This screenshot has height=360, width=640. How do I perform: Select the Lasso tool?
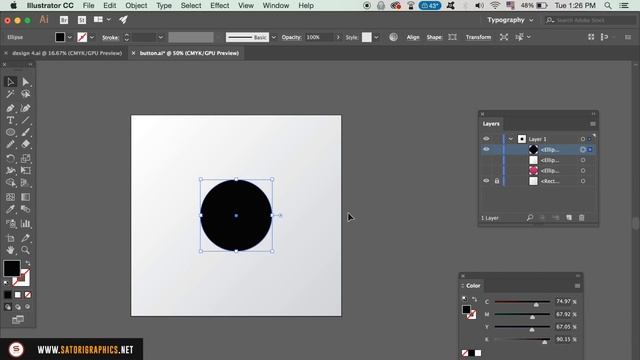(x=25, y=94)
